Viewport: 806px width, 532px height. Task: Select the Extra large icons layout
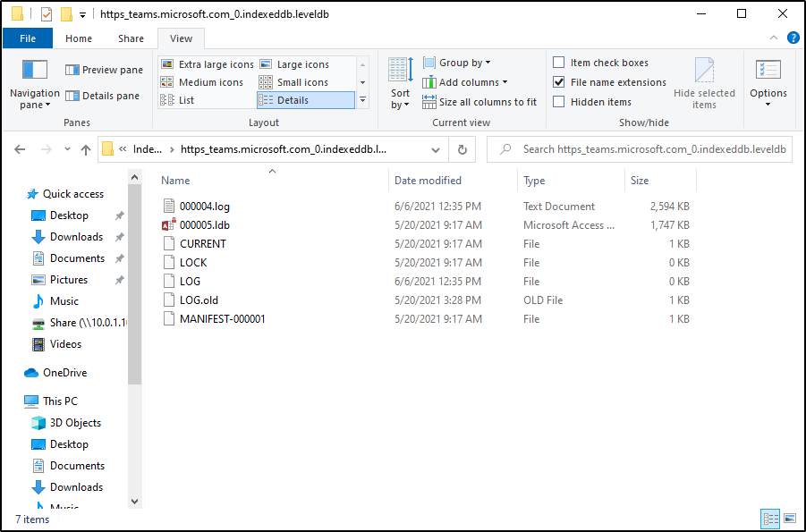(x=207, y=64)
